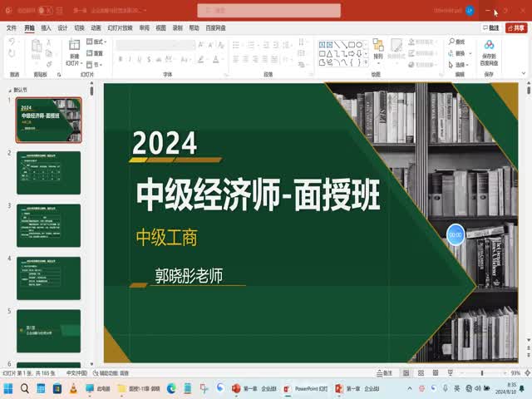The image size is (532, 399).
Task: Click the 共享 share button
Action: (516, 27)
